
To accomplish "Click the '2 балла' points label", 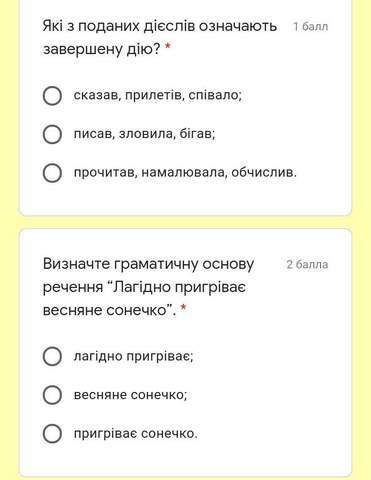I will (307, 264).
